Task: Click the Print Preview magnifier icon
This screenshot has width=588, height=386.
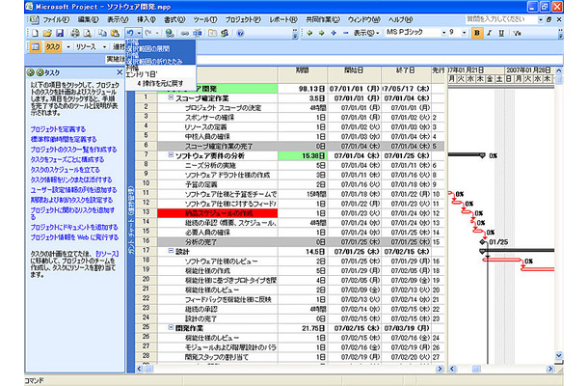Action: tap(88, 33)
